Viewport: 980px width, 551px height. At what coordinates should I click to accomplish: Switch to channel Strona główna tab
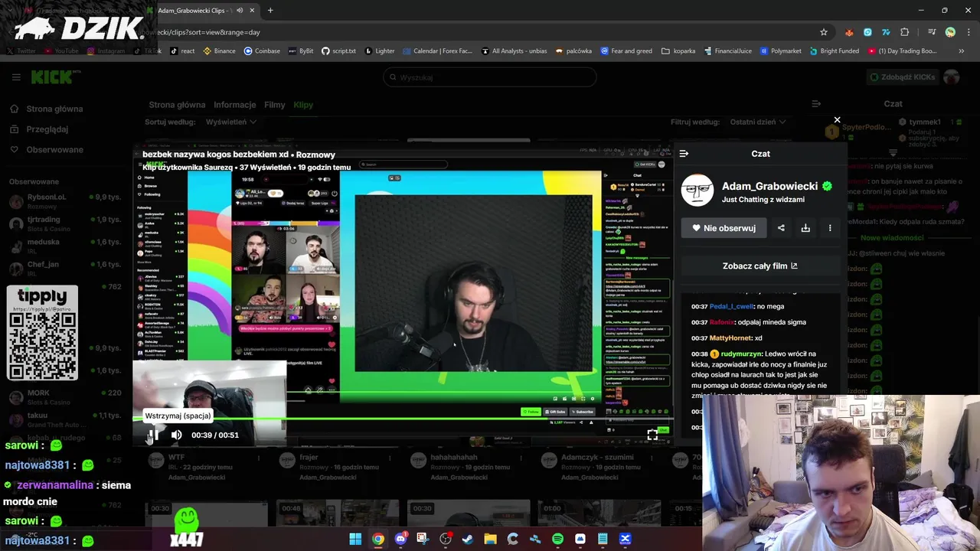(x=177, y=105)
